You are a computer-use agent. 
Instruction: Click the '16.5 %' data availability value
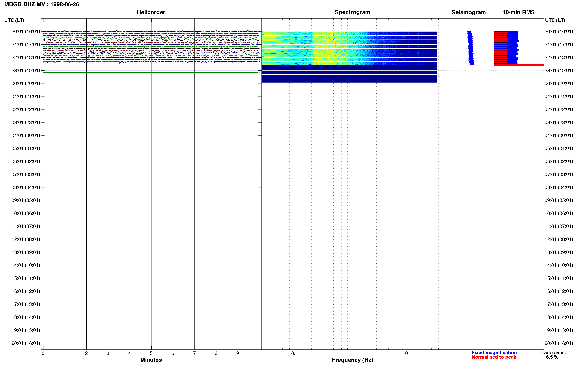pos(551,357)
